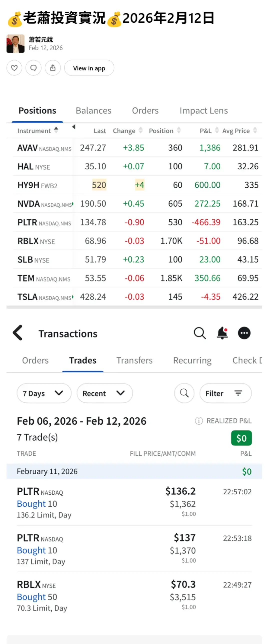The image size is (270, 644).
Task: Open notifications bell icon
Action: coord(222,333)
